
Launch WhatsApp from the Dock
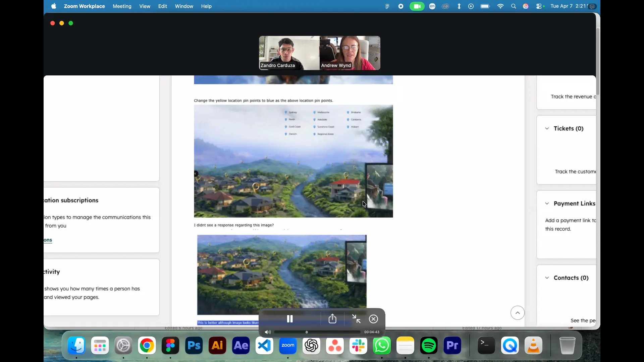tap(382, 345)
